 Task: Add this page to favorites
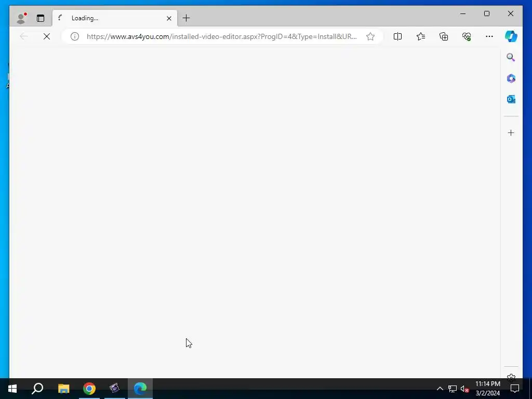(370, 36)
